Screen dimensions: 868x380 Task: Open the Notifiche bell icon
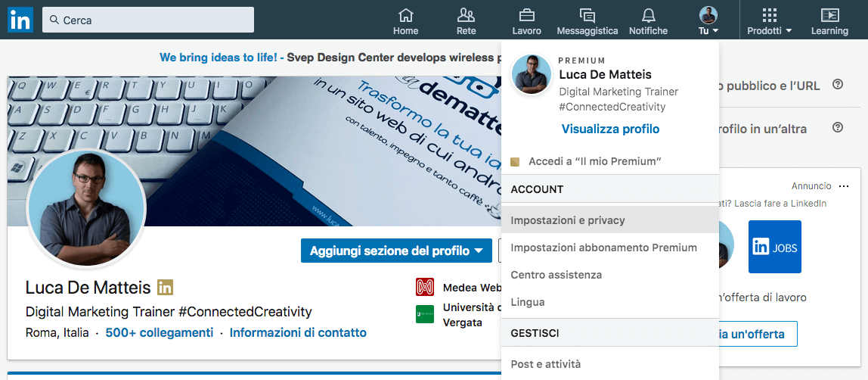tap(648, 15)
